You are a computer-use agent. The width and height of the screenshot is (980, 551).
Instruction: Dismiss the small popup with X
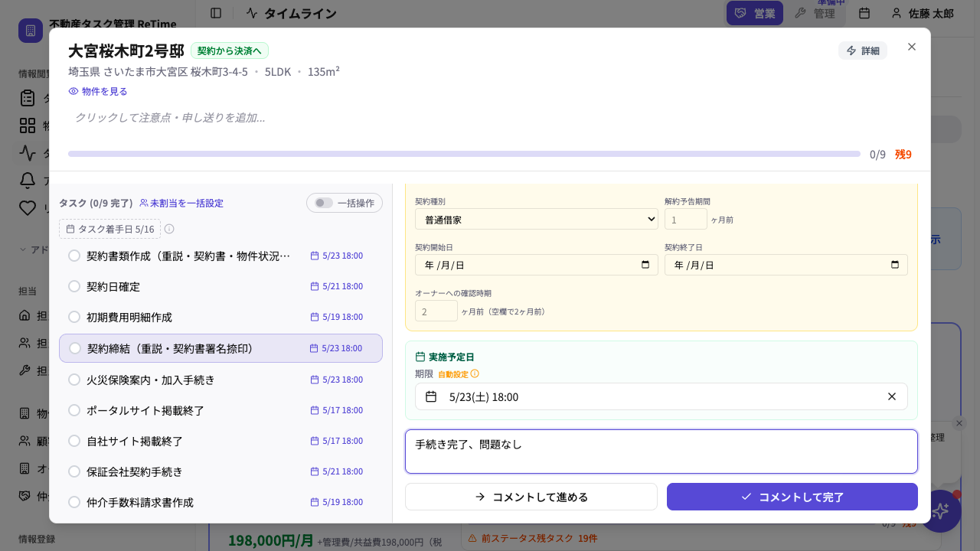(959, 423)
